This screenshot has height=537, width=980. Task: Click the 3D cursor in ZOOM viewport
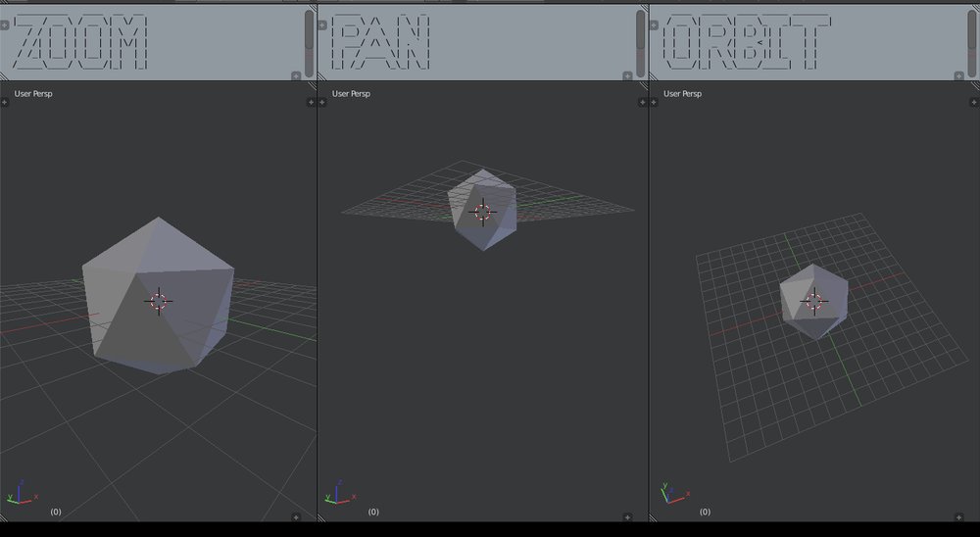point(159,301)
